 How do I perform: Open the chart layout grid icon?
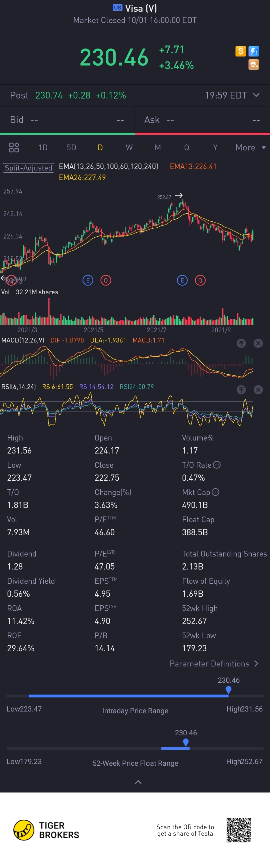click(14, 147)
